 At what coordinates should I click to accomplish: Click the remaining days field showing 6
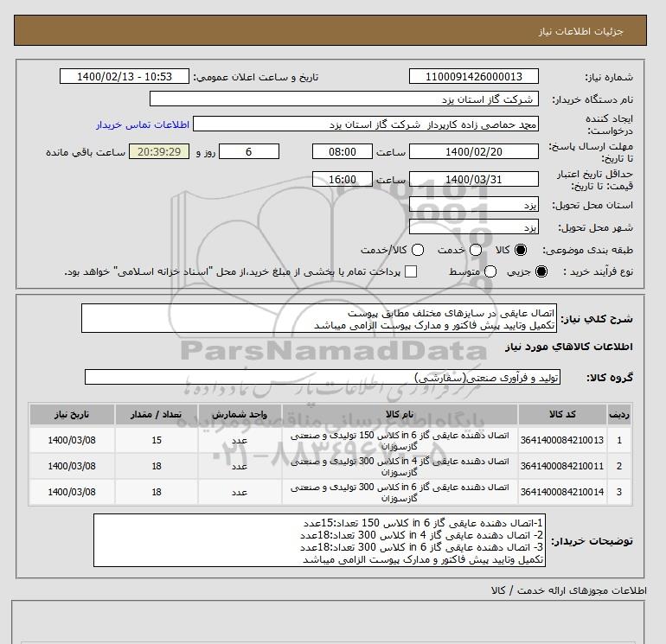(249, 151)
